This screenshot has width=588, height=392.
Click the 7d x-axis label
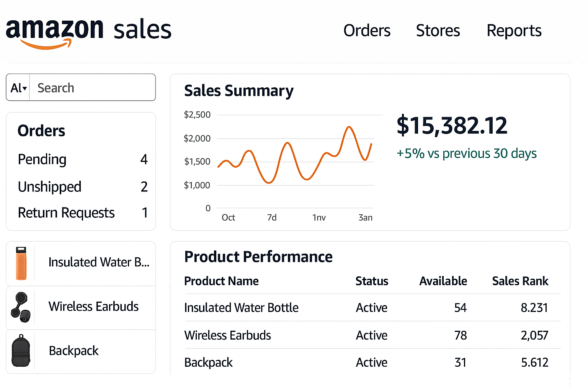pos(272,217)
